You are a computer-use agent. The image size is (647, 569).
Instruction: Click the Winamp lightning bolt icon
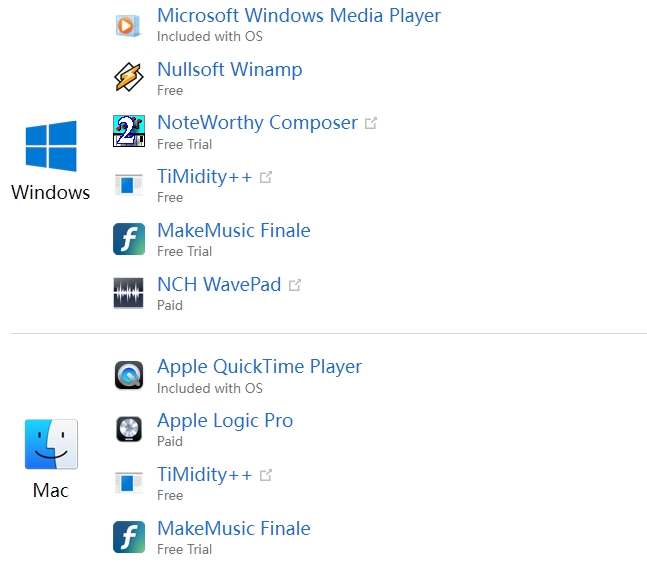(129, 77)
